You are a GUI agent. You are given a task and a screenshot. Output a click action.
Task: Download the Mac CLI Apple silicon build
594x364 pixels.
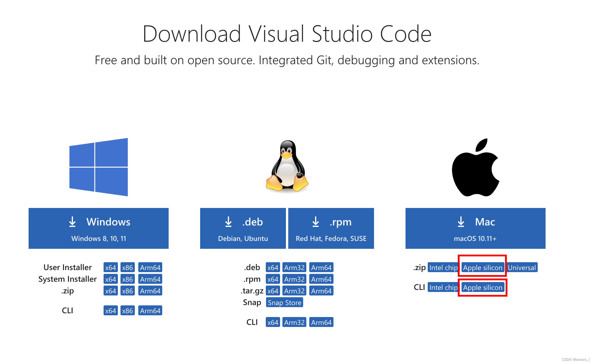tap(483, 287)
